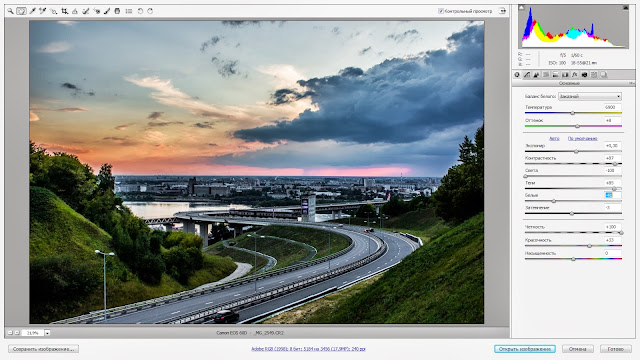Select the Color Sampler tool

[x=42, y=11]
